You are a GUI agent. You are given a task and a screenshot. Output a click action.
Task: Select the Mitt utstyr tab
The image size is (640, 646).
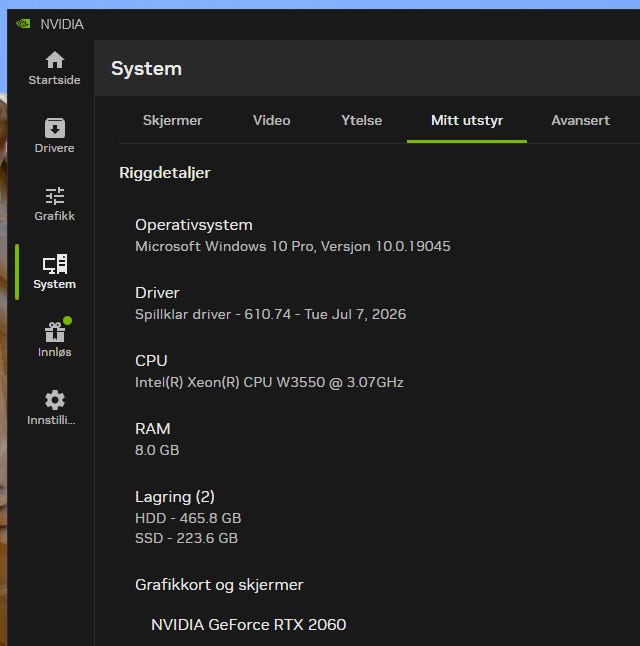pos(467,120)
